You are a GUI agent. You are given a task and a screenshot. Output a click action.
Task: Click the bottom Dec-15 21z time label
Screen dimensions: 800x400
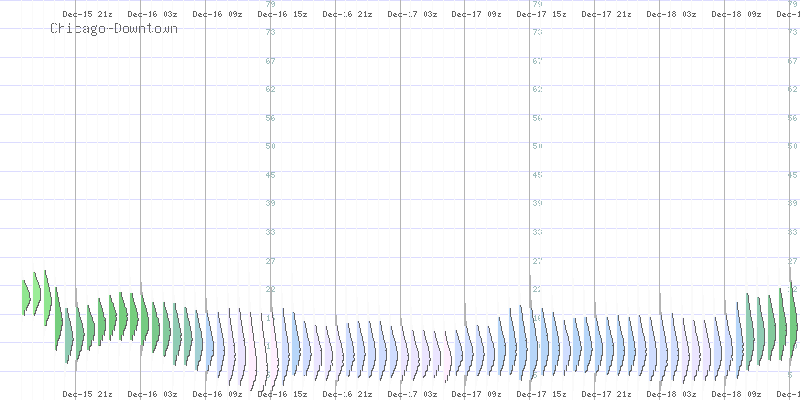[x=84, y=394]
